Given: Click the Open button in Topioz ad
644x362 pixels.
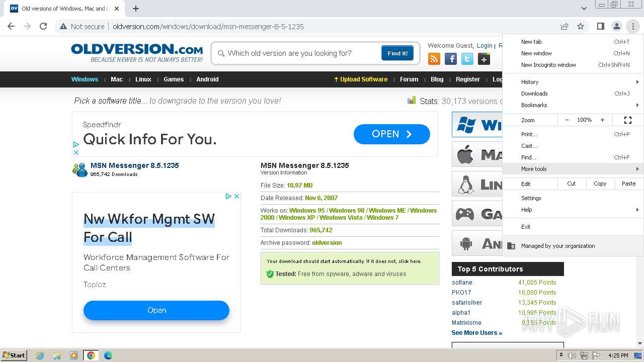Looking at the screenshot, I should coord(156,310).
